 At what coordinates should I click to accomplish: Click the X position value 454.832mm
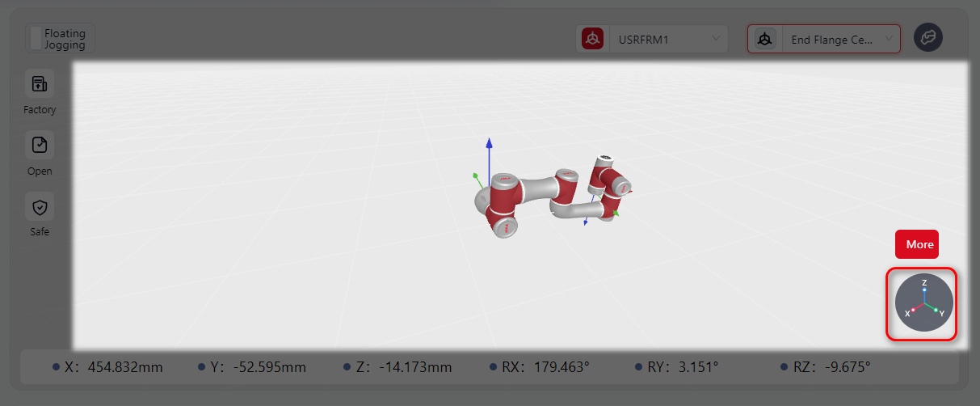pyautogui.click(x=124, y=367)
